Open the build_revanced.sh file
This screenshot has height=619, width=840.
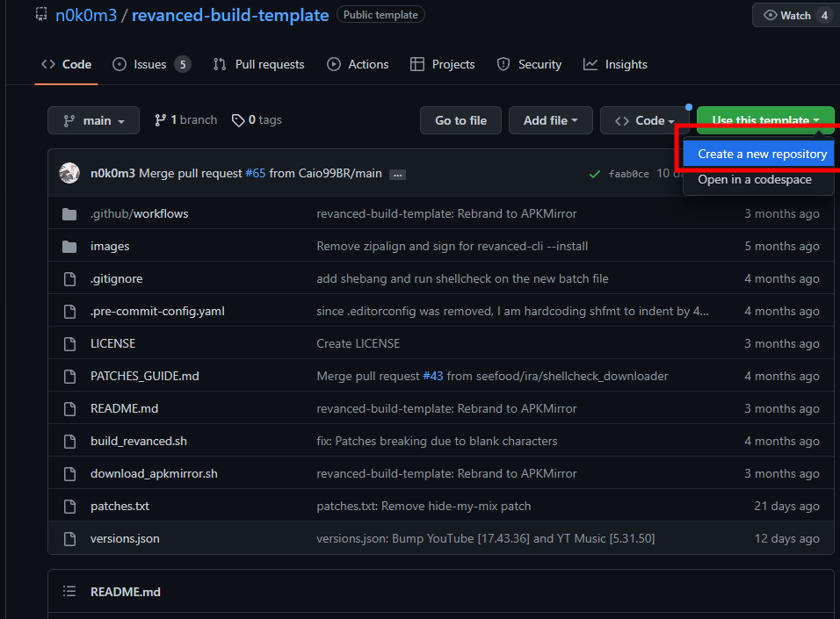tap(139, 441)
